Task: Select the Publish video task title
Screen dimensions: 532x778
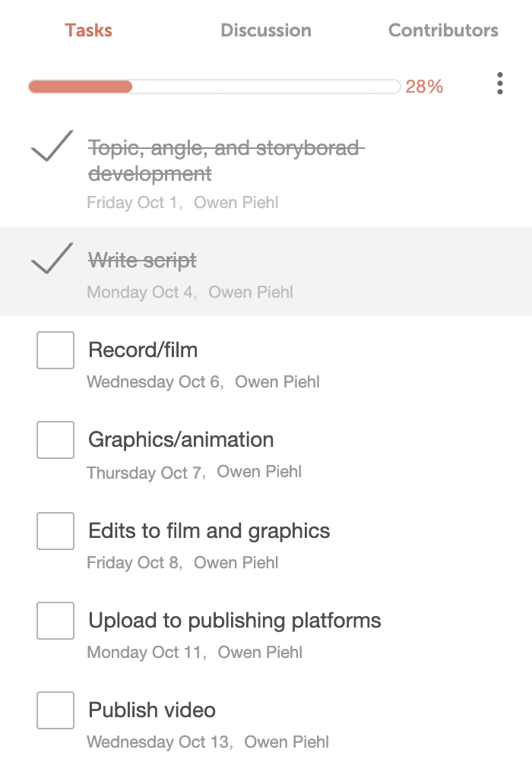Action: pyautogui.click(x=151, y=710)
